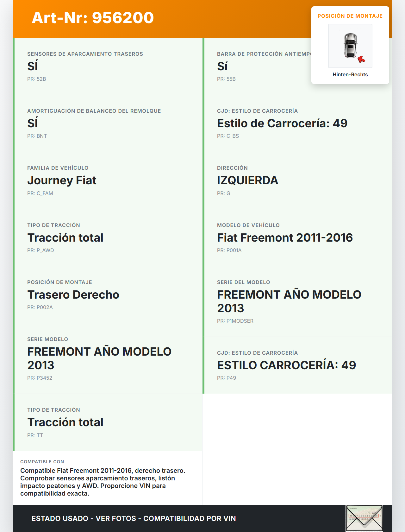
Task: Click the footer text about Compatibilidad por VIN
Action: point(134,519)
